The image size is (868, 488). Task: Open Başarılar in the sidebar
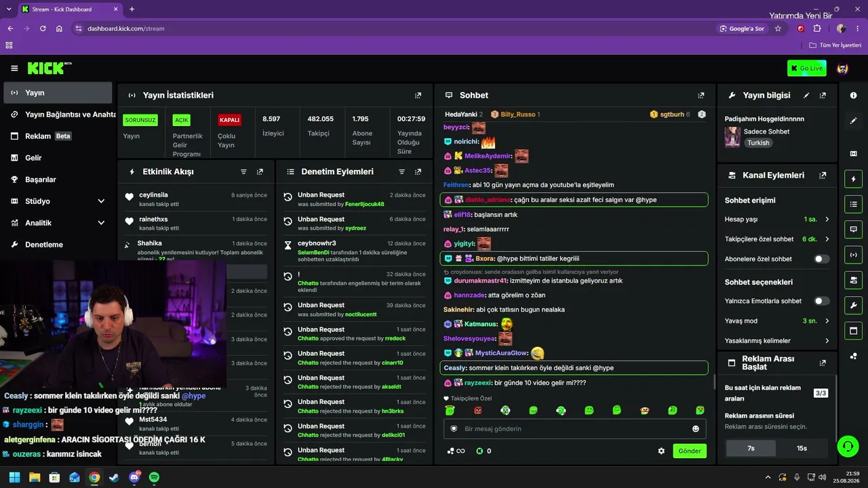click(58, 180)
